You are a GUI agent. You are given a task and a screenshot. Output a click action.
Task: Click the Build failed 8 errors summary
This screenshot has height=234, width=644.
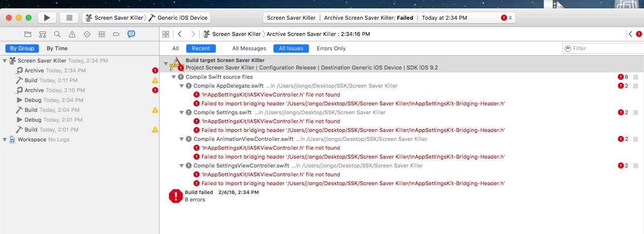pyautogui.click(x=214, y=196)
